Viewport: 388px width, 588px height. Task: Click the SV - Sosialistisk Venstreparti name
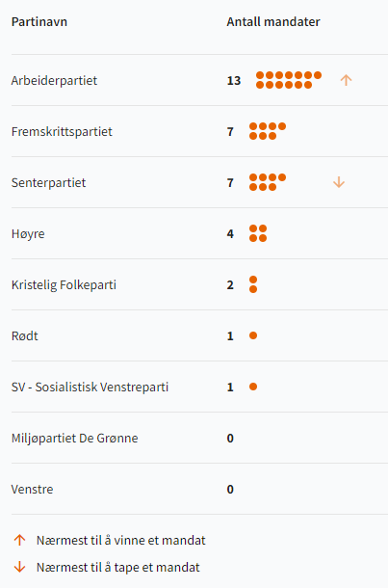point(90,387)
